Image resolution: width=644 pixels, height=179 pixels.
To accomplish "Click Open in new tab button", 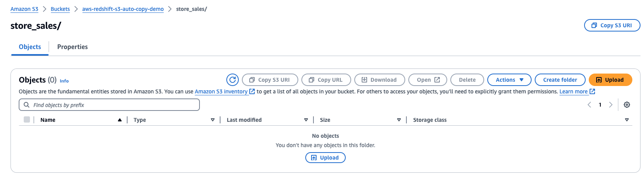I will point(429,80).
